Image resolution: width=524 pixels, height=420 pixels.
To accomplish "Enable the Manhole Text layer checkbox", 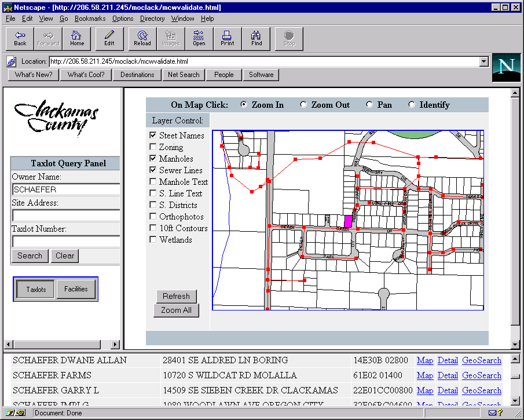I will [x=153, y=181].
